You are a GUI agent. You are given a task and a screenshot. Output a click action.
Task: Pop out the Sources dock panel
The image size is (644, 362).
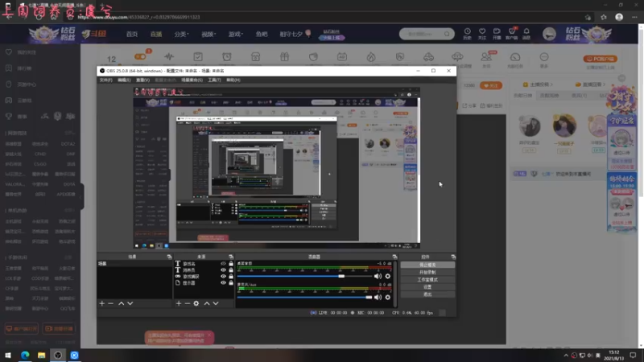tap(231, 257)
